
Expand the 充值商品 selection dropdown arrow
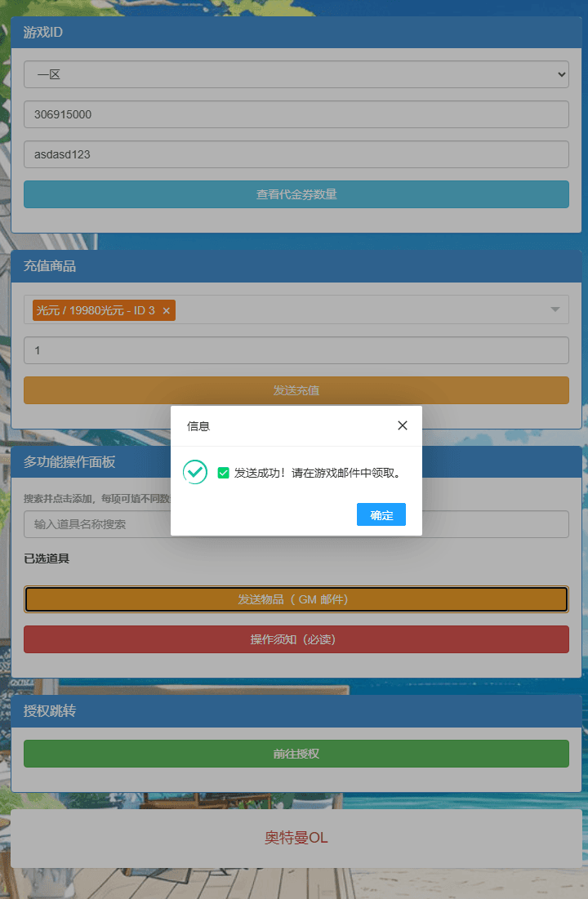[555, 309]
